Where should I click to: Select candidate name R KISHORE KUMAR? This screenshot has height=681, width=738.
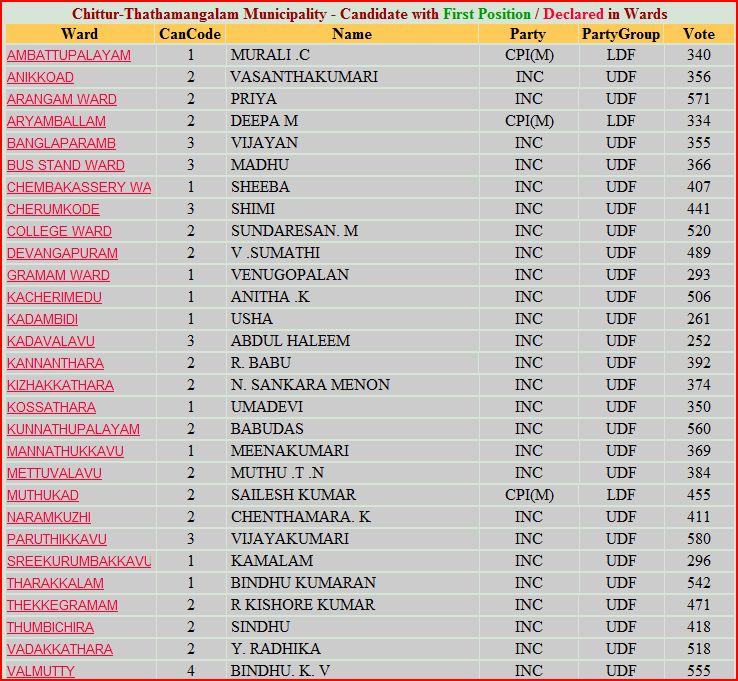303,605
